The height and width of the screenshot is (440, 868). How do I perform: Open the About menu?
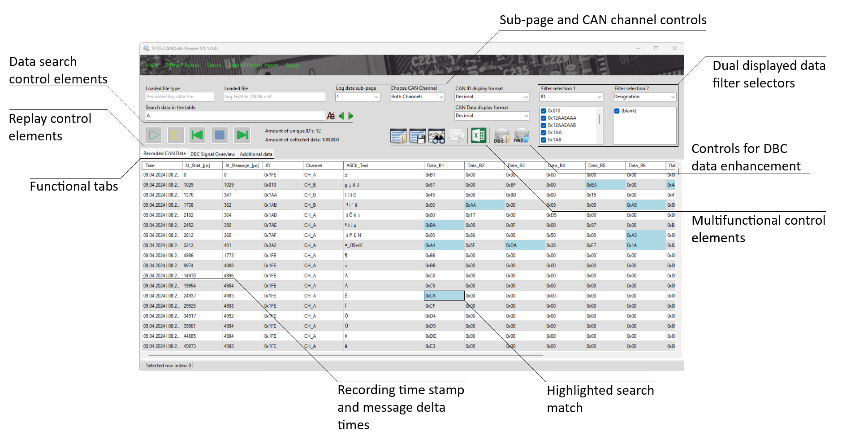pyautogui.click(x=292, y=65)
